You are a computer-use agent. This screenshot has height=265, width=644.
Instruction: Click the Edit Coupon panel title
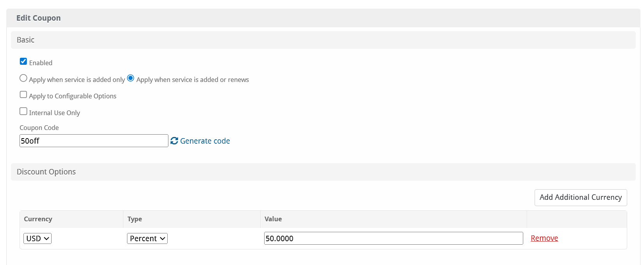[38, 18]
